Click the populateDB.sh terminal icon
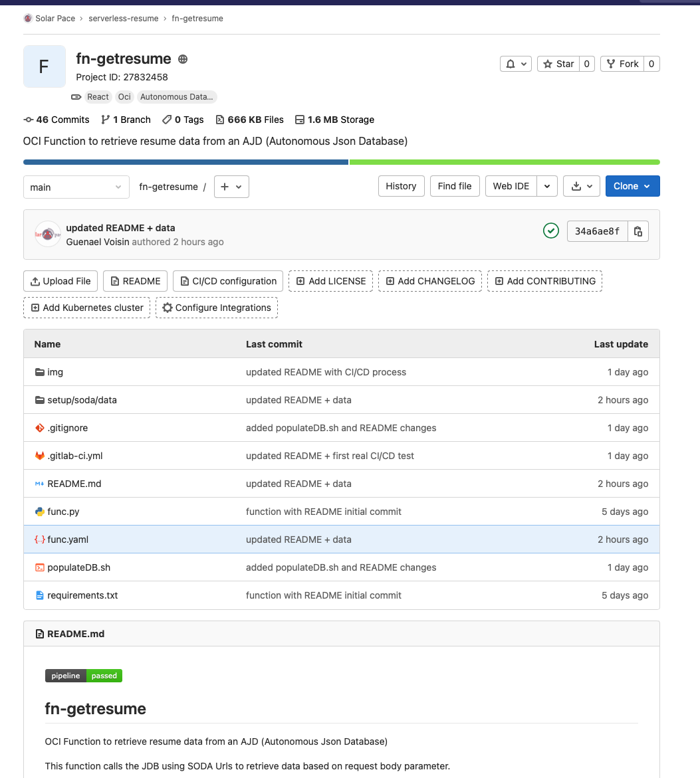 click(40, 567)
